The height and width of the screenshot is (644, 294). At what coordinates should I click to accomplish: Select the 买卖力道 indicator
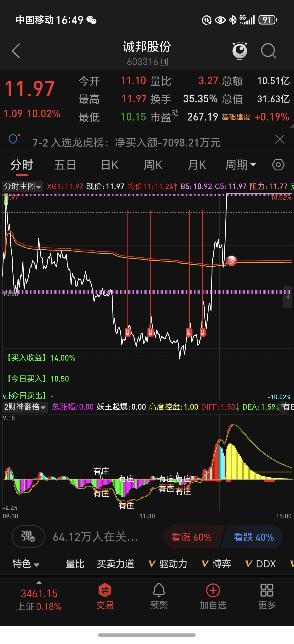click(116, 564)
